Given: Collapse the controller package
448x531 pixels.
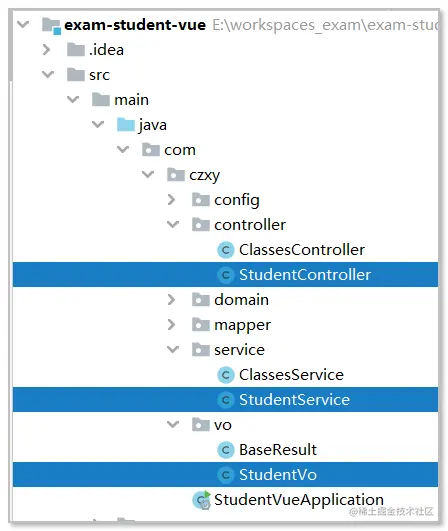Looking at the screenshot, I should (173, 224).
